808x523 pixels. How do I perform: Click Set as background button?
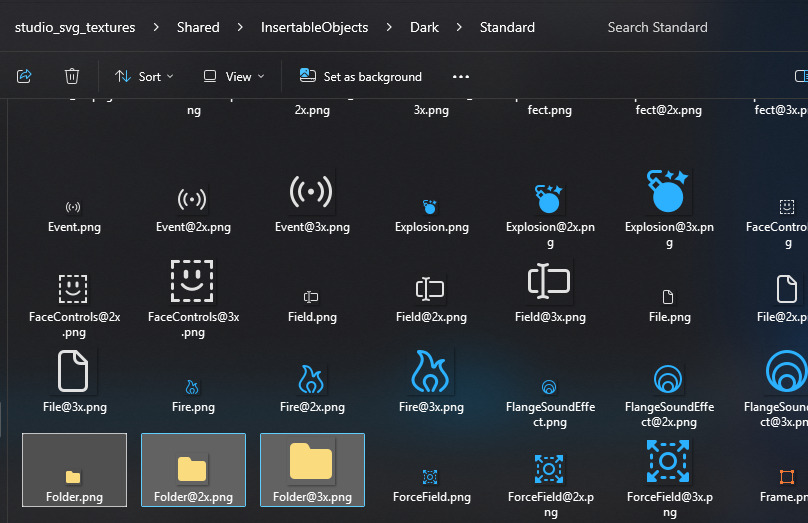[361, 77]
